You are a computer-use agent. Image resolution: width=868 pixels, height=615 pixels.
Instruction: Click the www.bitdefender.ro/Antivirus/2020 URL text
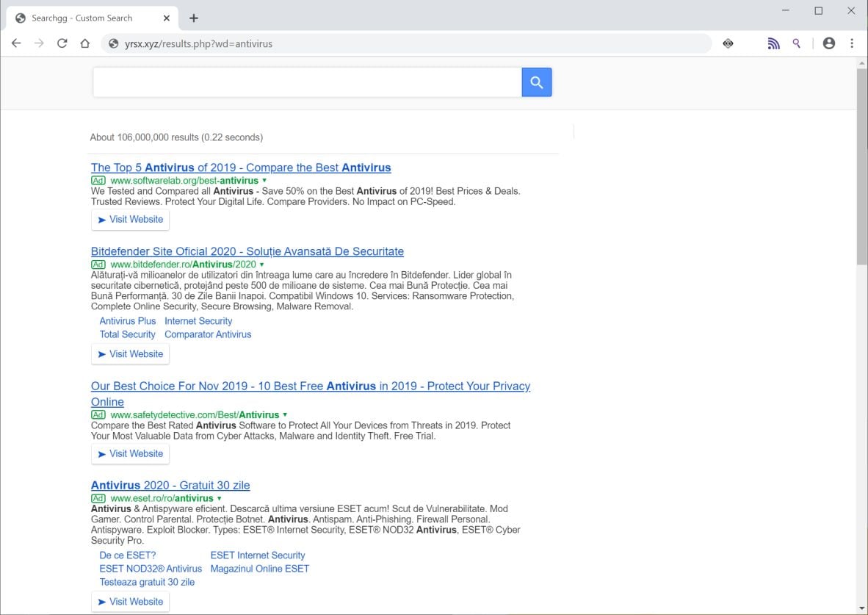[x=184, y=265]
